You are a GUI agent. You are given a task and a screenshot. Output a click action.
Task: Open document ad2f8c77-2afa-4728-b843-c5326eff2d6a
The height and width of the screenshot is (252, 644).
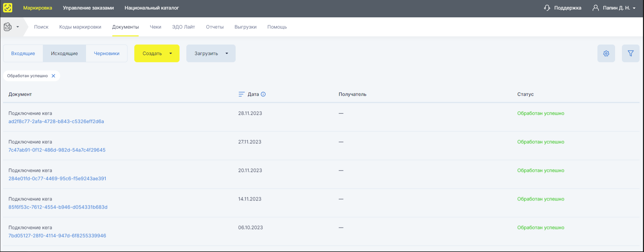point(56,121)
